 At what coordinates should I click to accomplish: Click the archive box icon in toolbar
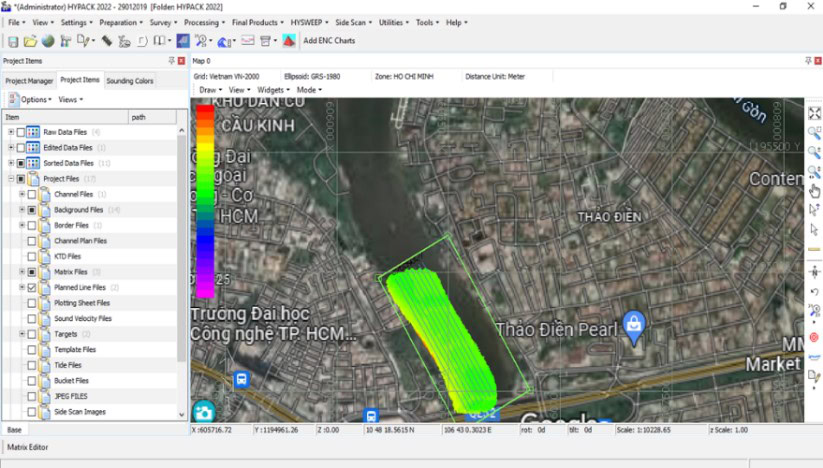266,41
